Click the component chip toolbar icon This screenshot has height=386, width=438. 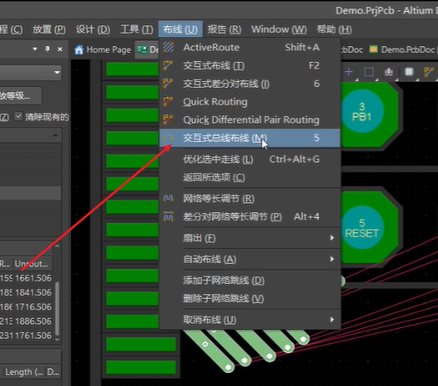[409, 72]
